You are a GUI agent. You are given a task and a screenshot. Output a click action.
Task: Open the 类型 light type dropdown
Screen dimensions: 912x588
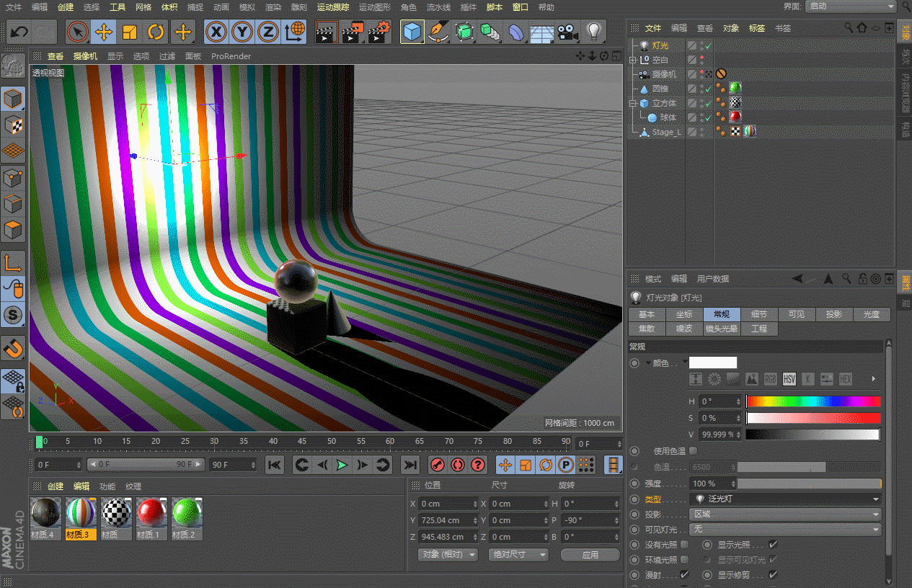(786, 499)
